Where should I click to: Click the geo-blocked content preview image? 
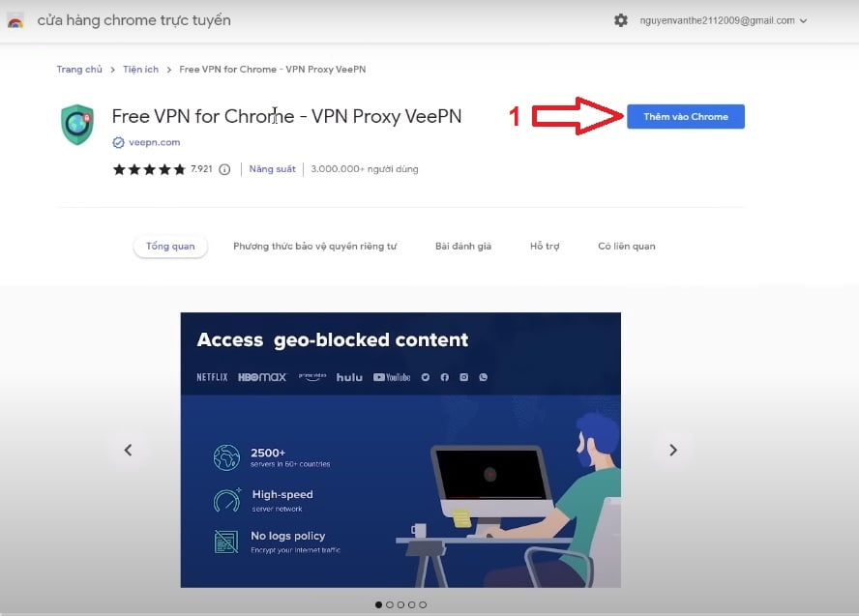click(x=400, y=450)
